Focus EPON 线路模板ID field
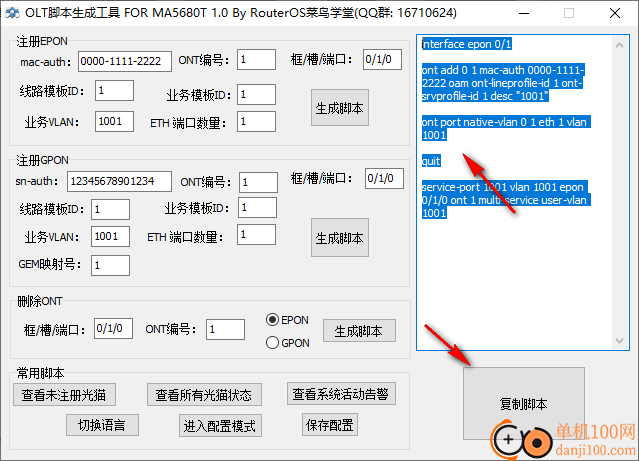Screen dimensions: 639x461 [115, 90]
